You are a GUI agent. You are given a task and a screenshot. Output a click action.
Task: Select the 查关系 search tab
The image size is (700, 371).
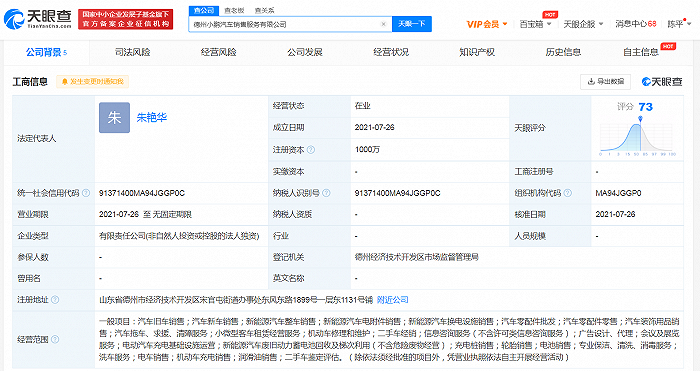[x=264, y=10]
